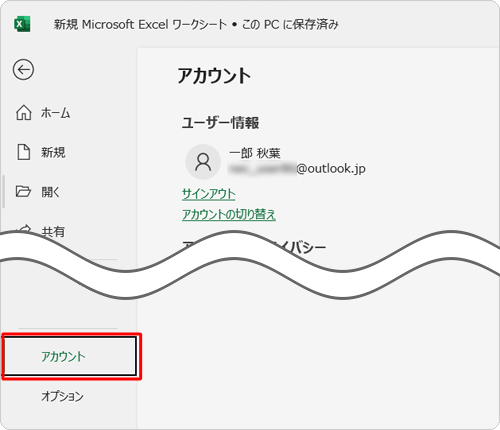Click the user profile avatar icon
Screen dimensions: 500x430
point(203,162)
